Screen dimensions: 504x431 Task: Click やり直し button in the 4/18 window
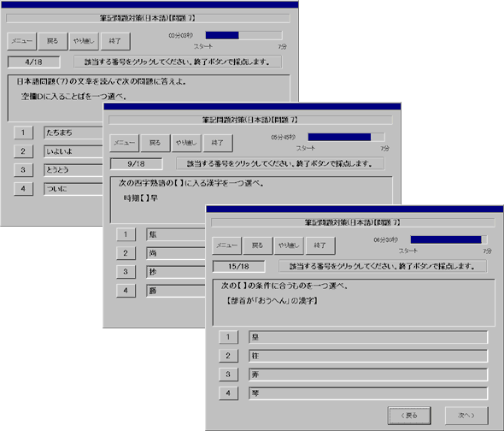coord(84,41)
